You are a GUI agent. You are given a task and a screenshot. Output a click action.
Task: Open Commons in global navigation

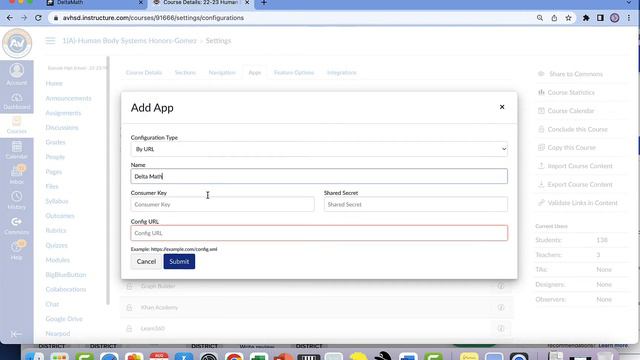coord(17,226)
